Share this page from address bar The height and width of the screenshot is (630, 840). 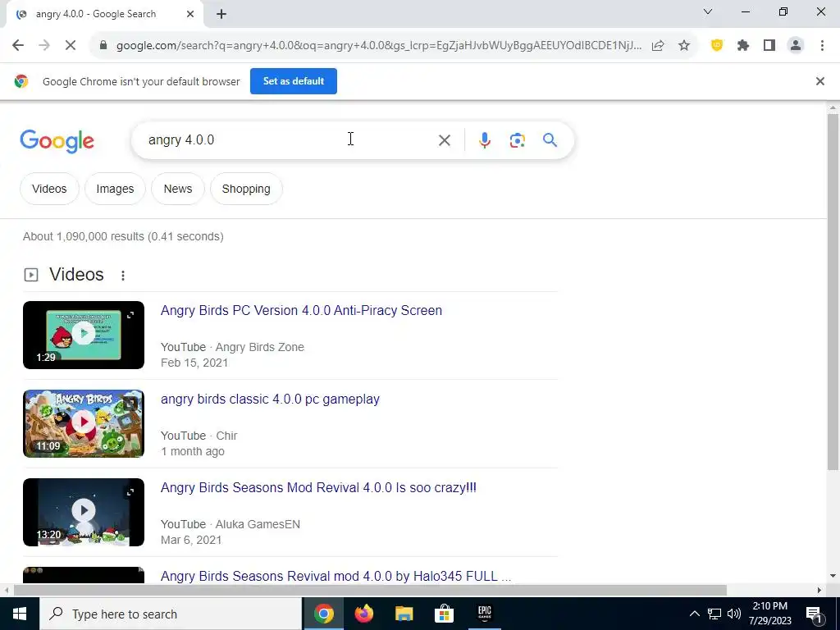click(x=658, y=46)
